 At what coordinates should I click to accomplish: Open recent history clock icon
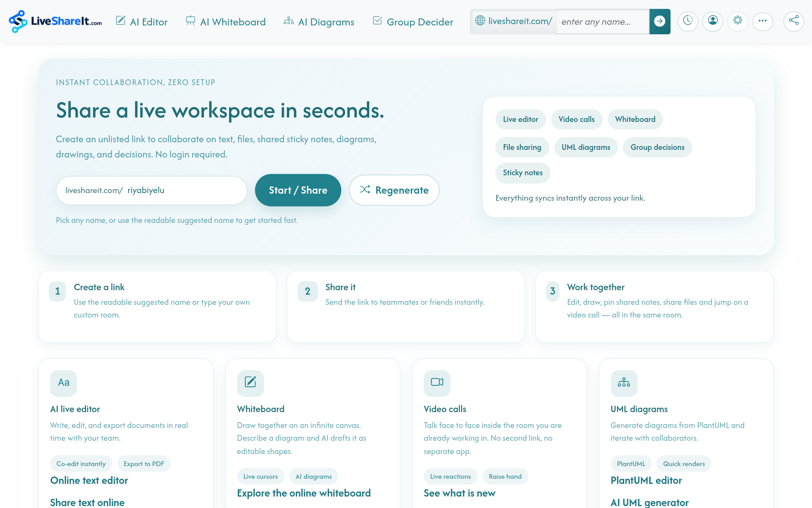click(688, 21)
